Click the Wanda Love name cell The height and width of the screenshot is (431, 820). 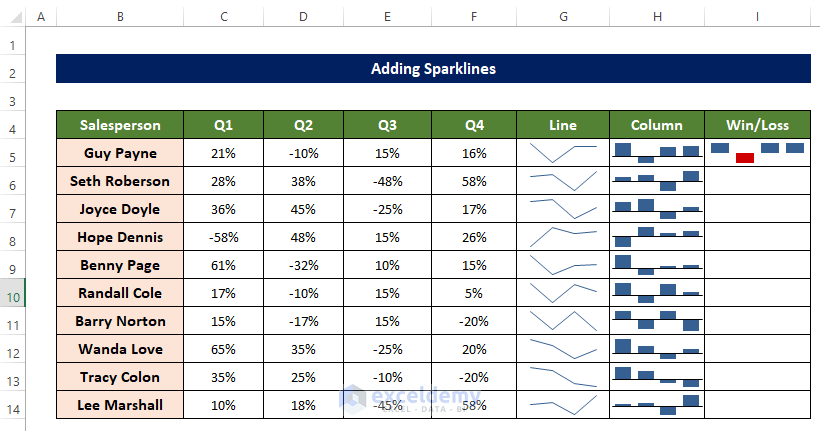coord(120,349)
